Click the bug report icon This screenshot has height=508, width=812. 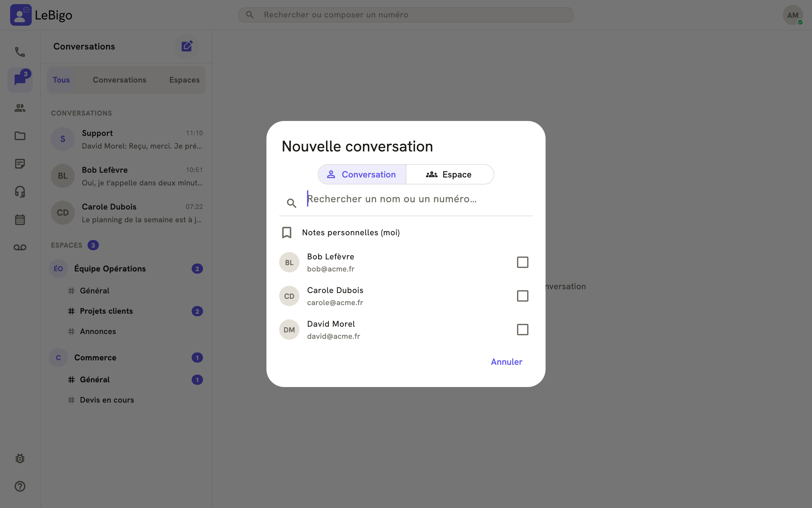[20, 458]
